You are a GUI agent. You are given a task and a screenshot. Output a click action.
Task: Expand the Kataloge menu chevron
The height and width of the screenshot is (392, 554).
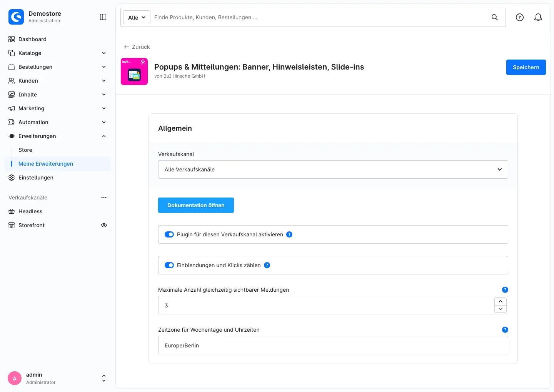pos(104,53)
